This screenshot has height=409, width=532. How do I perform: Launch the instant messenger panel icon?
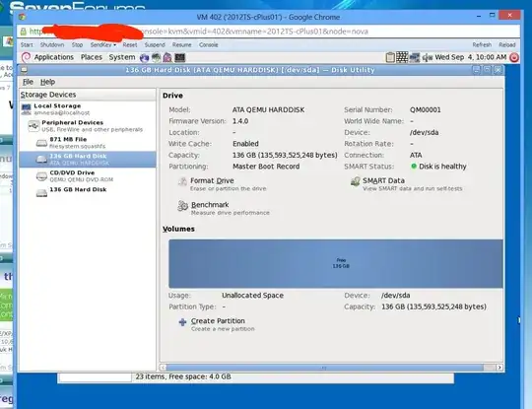pyautogui.click(x=167, y=57)
